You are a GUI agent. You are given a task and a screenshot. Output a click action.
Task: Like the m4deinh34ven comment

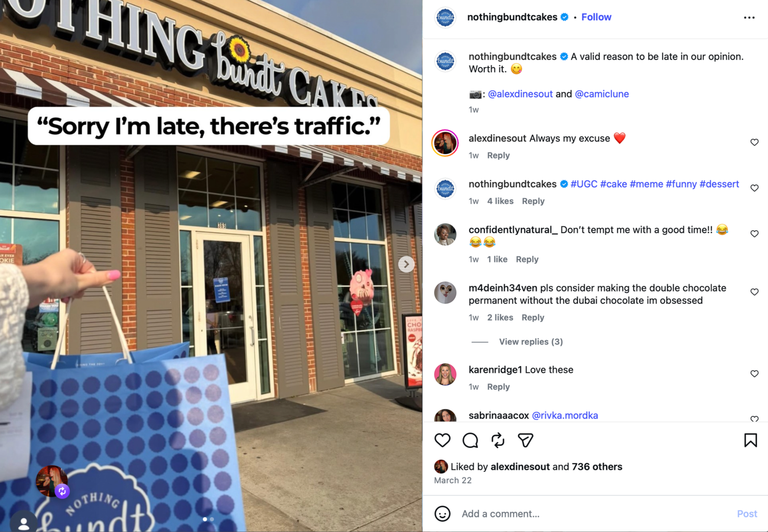tap(754, 292)
